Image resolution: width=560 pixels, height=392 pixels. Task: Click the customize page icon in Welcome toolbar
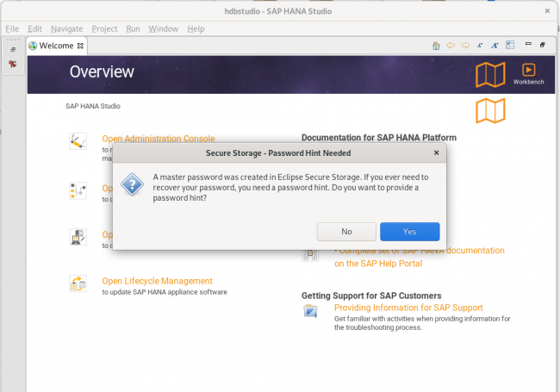point(510,45)
